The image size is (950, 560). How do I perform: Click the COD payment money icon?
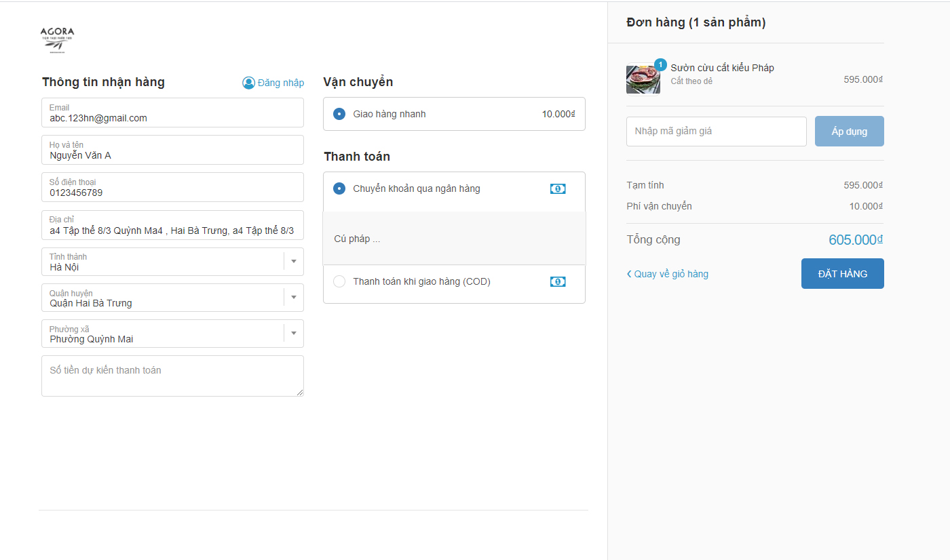click(558, 282)
